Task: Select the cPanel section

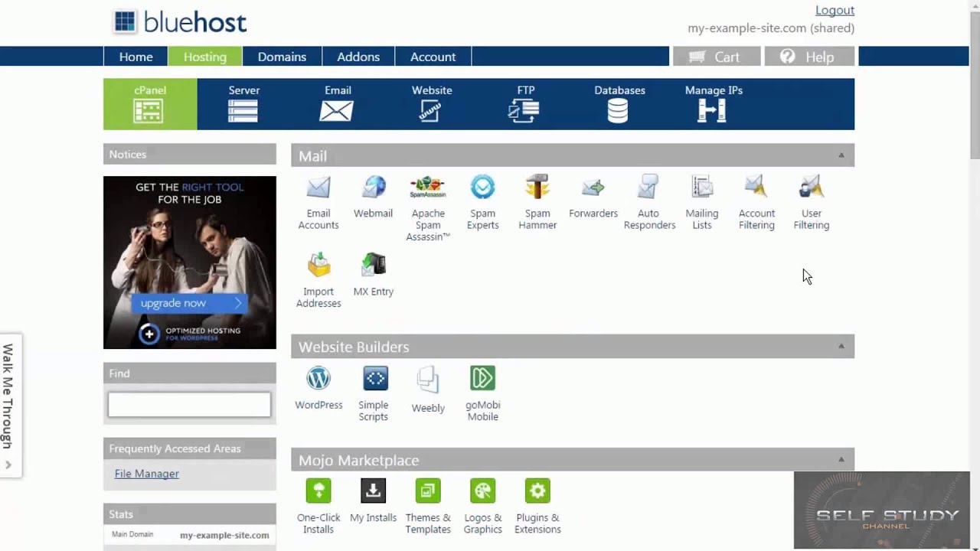Action: point(150,104)
